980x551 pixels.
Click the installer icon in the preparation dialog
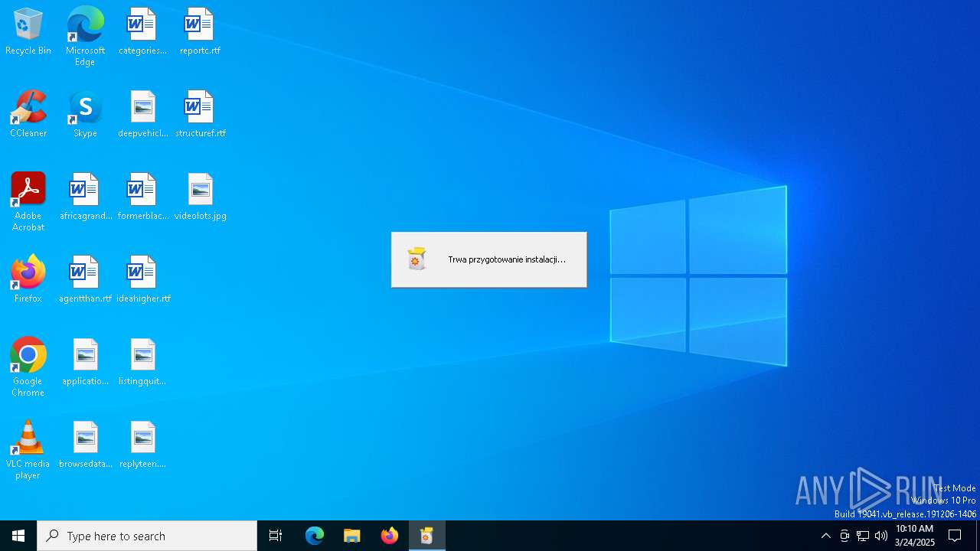(416, 259)
